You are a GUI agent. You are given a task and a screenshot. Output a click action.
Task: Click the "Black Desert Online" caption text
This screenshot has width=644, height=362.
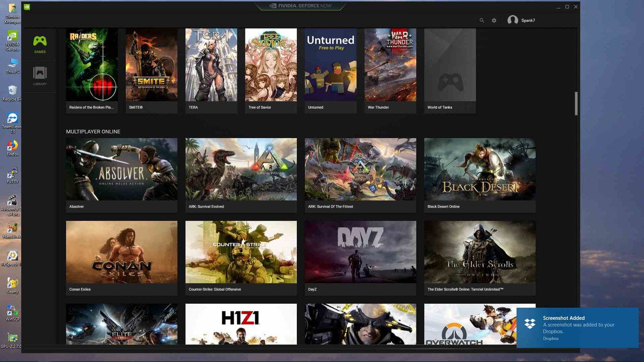pyautogui.click(x=443, y=207)
